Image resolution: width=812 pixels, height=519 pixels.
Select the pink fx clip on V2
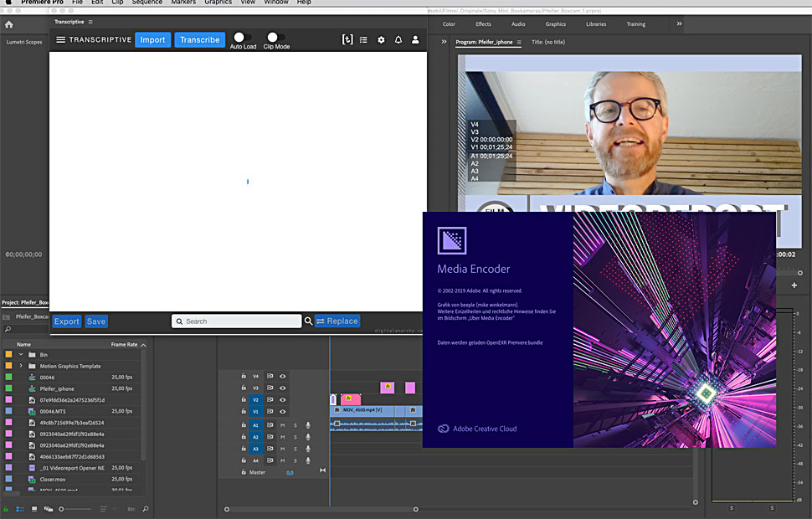[351, 399]
